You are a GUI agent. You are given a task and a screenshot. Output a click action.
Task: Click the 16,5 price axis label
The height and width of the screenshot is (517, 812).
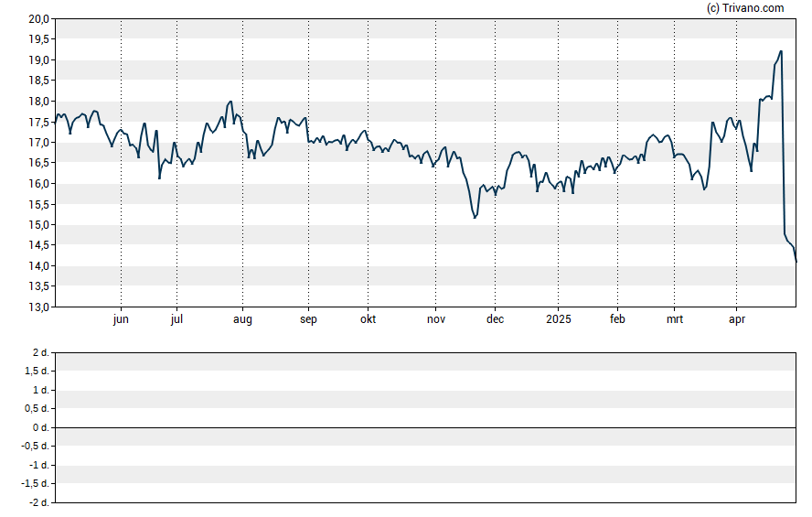click(38, 163)
